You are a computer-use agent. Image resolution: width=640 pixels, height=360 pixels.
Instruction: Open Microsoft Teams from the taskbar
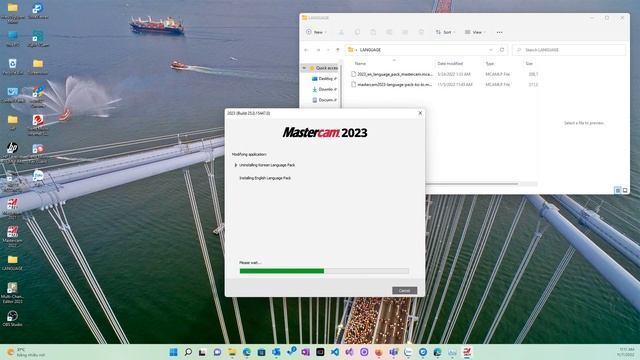coord(393,352)
